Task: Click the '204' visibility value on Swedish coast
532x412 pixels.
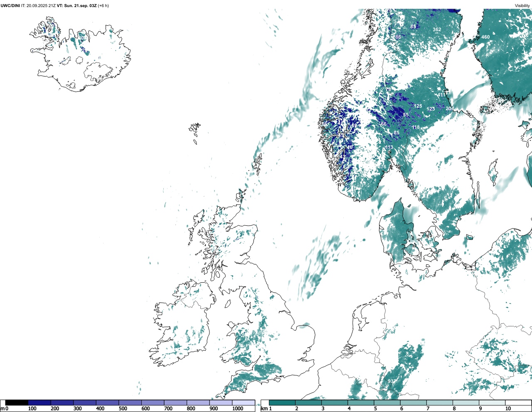Action: (x=450, y=109)
